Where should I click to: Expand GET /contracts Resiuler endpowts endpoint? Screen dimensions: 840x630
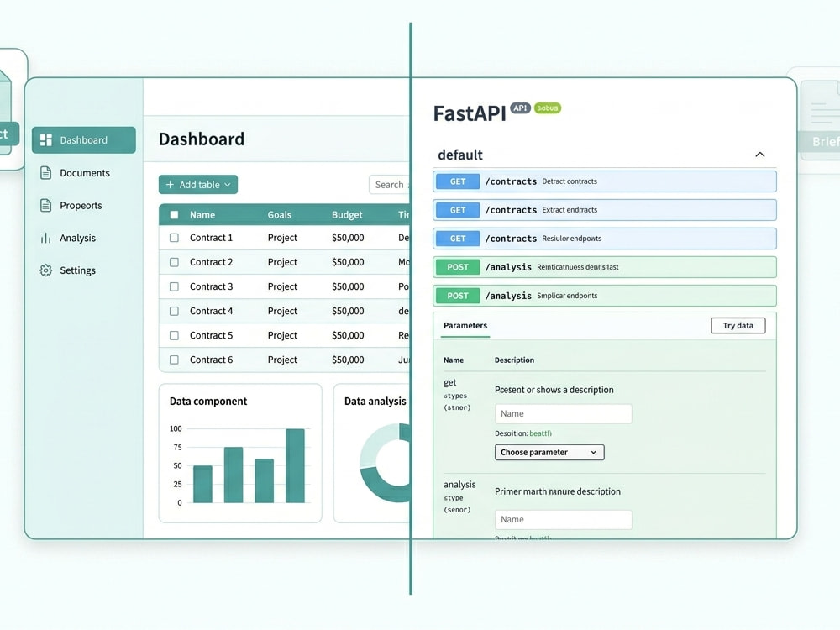coord(604,239)
